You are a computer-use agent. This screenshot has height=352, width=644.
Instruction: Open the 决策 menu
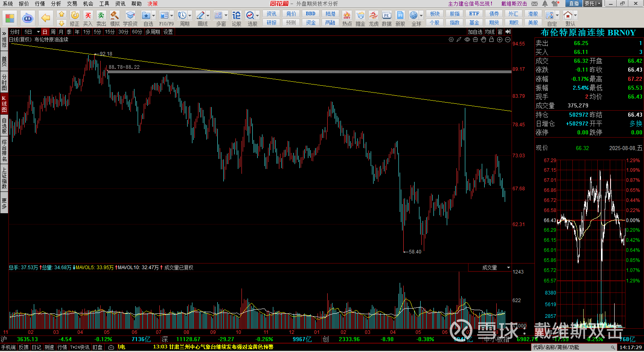pos(153,4)
